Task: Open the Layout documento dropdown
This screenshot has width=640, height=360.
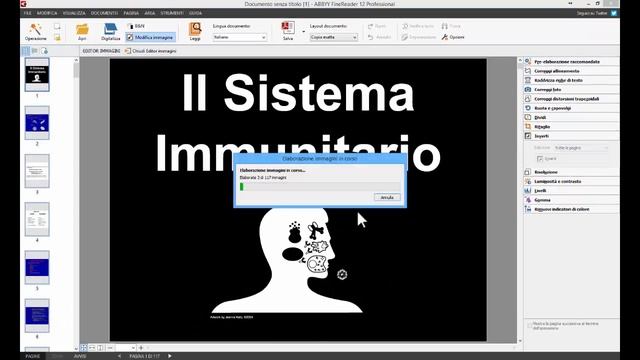Action: [333, 37]
